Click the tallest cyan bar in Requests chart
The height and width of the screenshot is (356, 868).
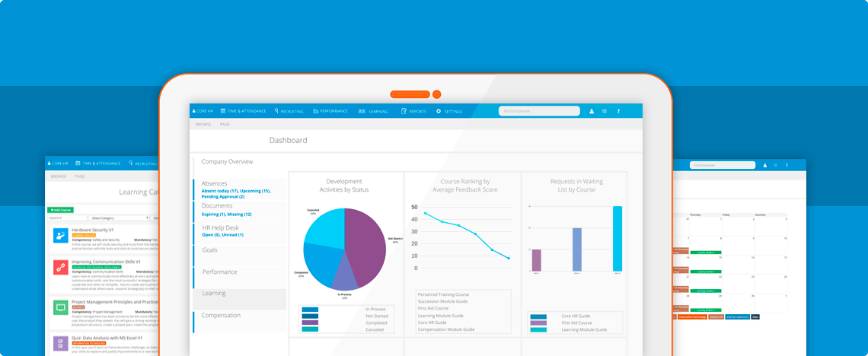[617, 239]
